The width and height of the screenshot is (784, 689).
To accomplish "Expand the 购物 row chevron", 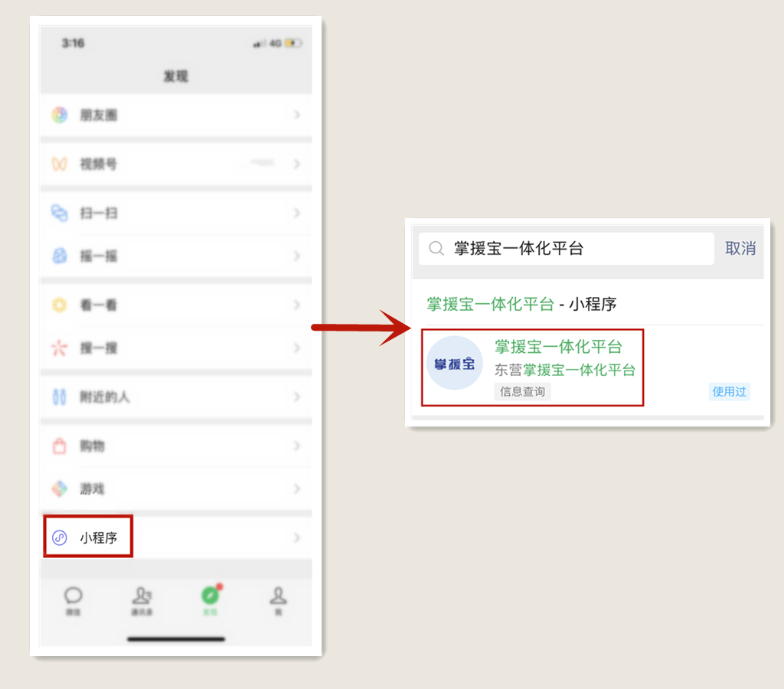I will pyautogui.click(x=297, y=445).
